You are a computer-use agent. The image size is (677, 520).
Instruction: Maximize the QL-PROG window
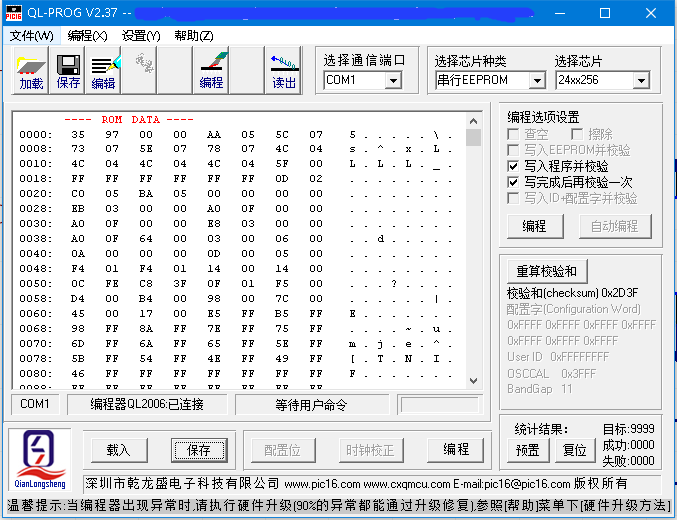pos(605,13)
